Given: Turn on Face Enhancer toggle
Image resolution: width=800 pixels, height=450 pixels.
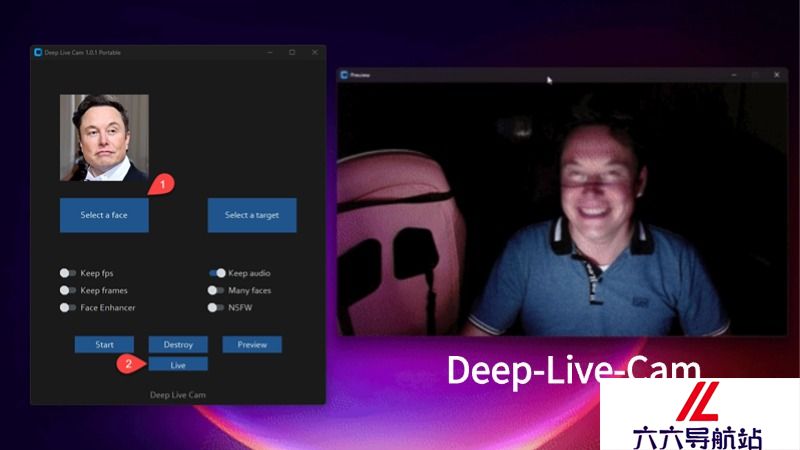Looking at the screenshot, I should click(67, 308).
